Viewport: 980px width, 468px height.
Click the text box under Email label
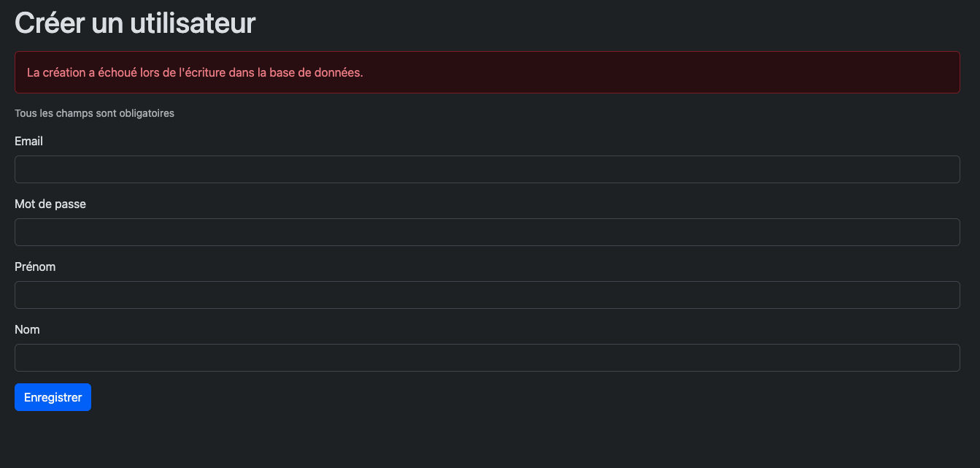click(487, 169)
